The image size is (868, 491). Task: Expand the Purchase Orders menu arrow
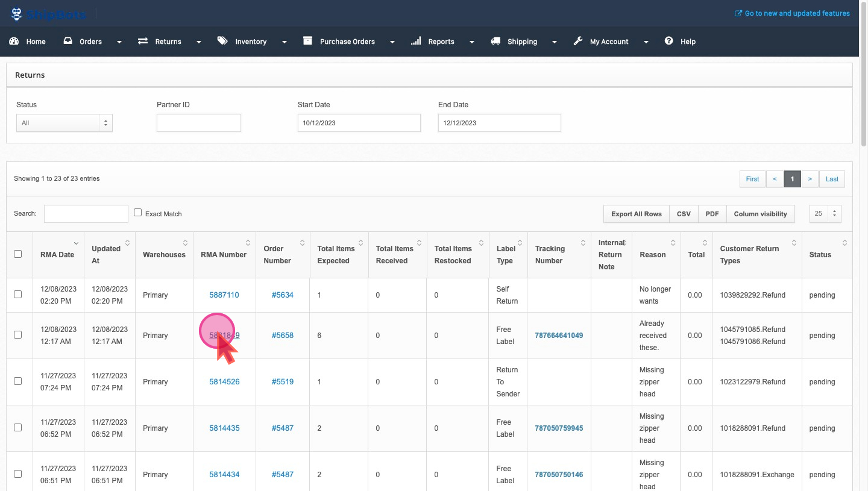392,42
